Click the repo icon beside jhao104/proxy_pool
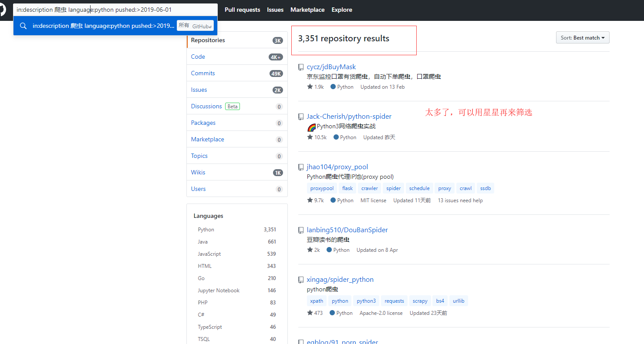Viewport: 644px width, 344px height. coord(301,167)
